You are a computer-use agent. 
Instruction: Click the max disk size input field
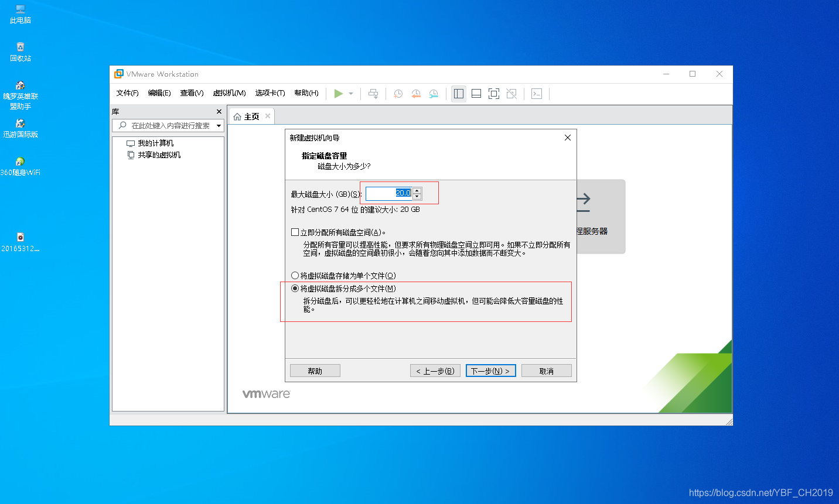coord(389,193)
